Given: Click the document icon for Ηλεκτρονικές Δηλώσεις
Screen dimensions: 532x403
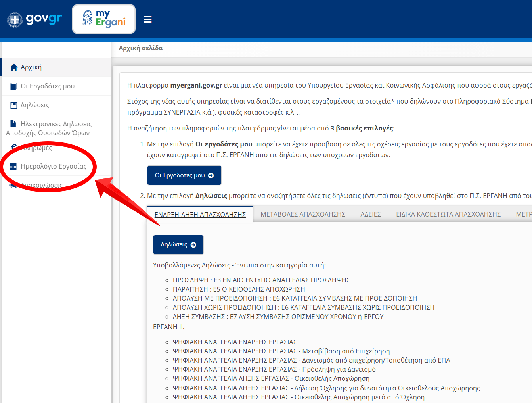Looking at the screenshot, I should pyautogui.click(x=14, y=124).
